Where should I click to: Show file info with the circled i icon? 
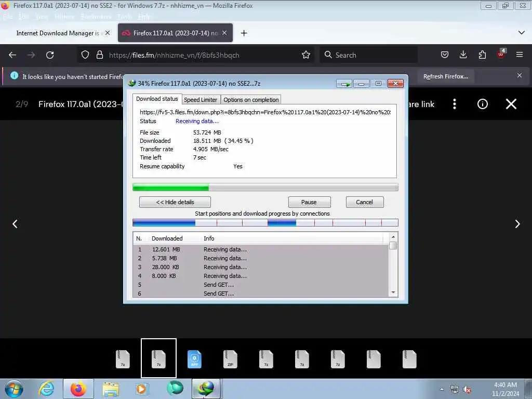[483, 104]
